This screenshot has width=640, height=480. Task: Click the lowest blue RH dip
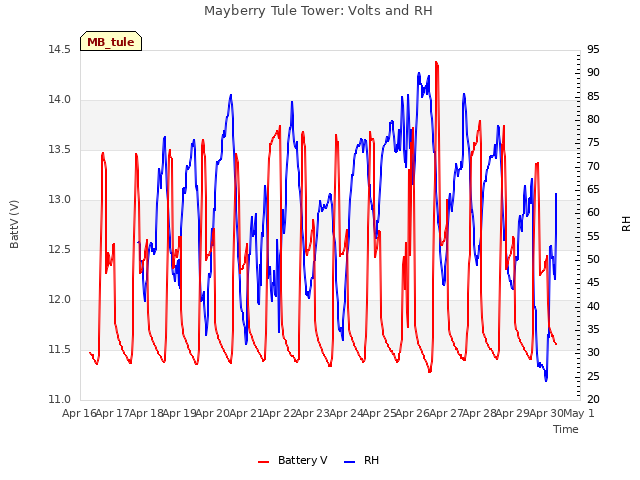[546, 380]
